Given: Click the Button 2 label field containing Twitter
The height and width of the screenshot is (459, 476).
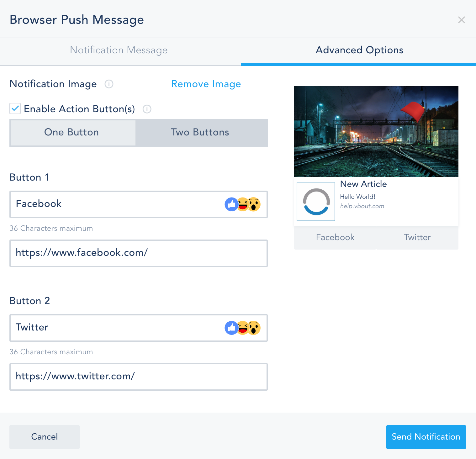Looking at the screenshot, I should [139, 328].
